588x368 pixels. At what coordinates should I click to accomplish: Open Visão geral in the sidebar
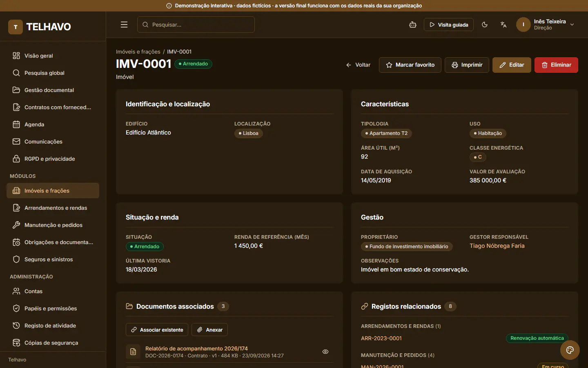[x=53, y=56]
